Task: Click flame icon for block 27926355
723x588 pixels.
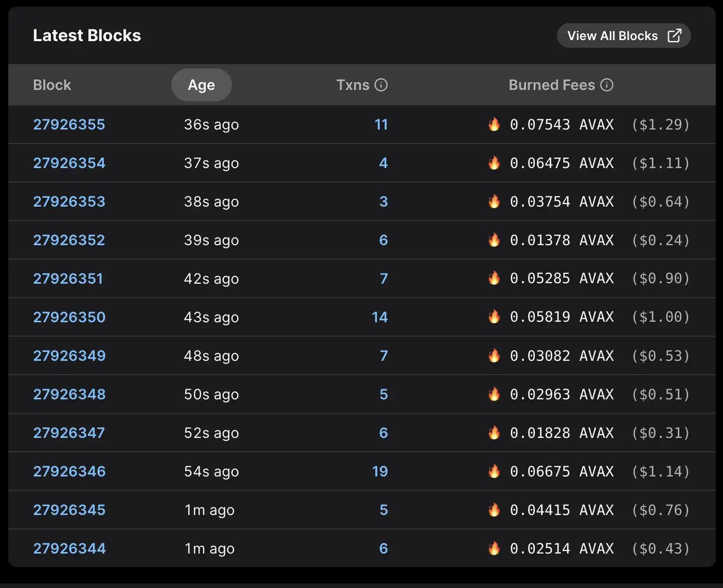Action: tap(494, 124)
